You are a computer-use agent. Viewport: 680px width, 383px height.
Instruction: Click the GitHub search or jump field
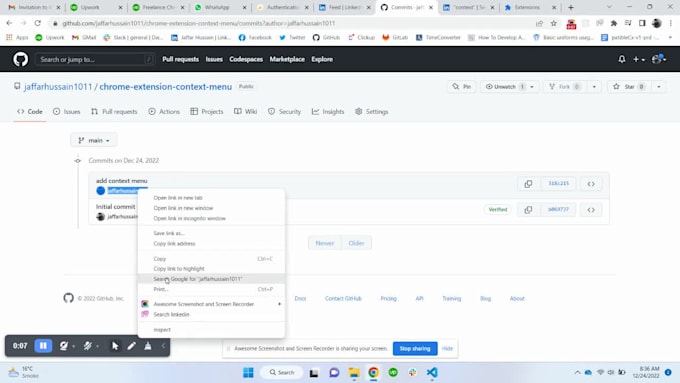(x=95, y=59)
